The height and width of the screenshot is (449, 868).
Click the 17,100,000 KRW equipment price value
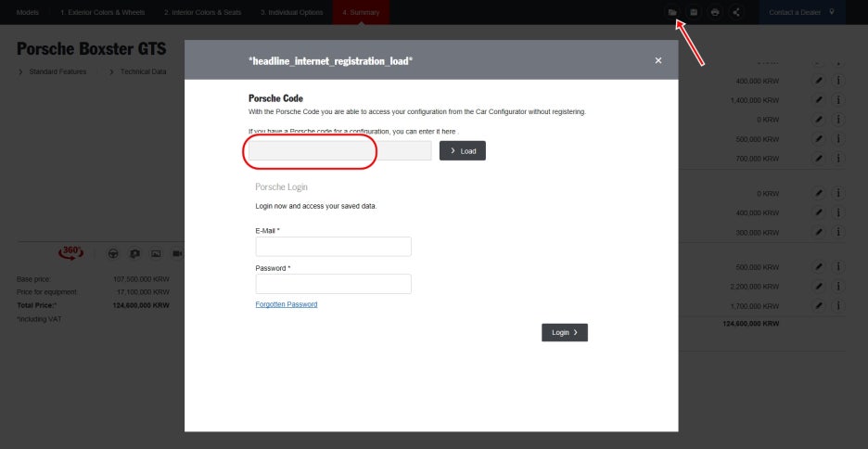[x=143, y=292]
